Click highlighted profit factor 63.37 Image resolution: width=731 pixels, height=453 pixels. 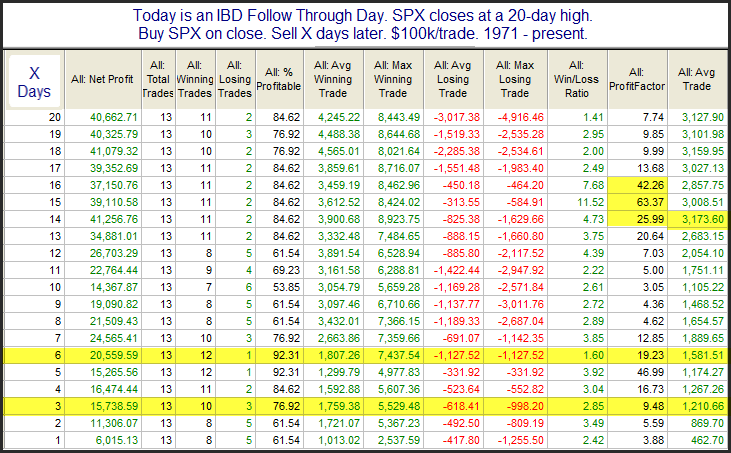click(650, 202)
